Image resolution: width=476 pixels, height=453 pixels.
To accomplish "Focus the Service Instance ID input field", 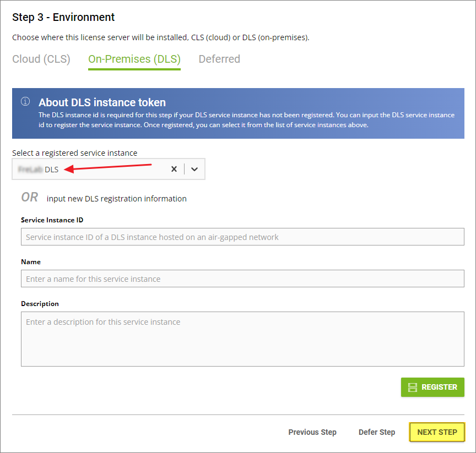I will tap(242, 237).
